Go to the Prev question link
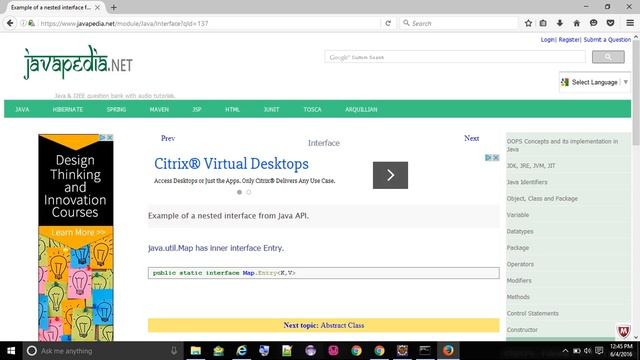 click(x=168, y=138)
